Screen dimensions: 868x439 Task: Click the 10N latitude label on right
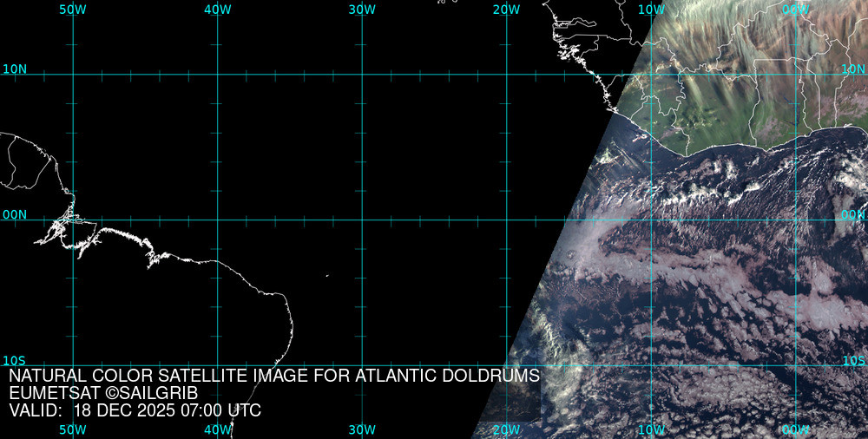(x=853, y=69)
